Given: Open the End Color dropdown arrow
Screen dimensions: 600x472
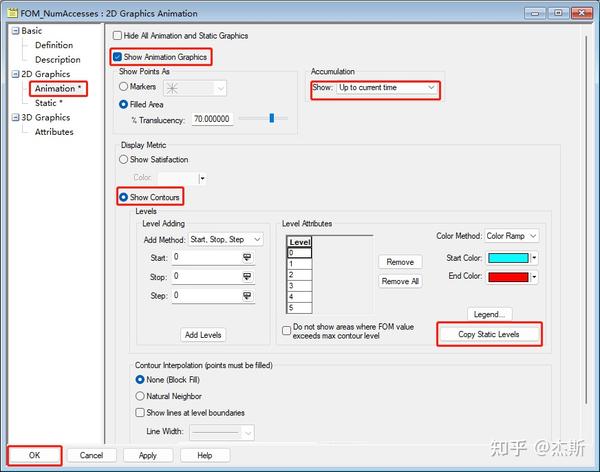Looking at the screenshot, I should point(534,277).
